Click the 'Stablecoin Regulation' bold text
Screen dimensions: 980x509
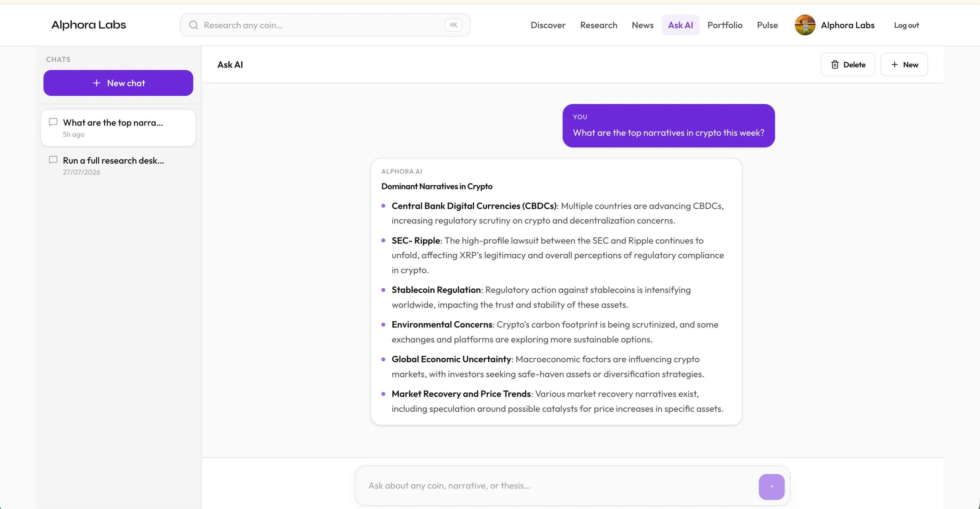coord(436,290)
